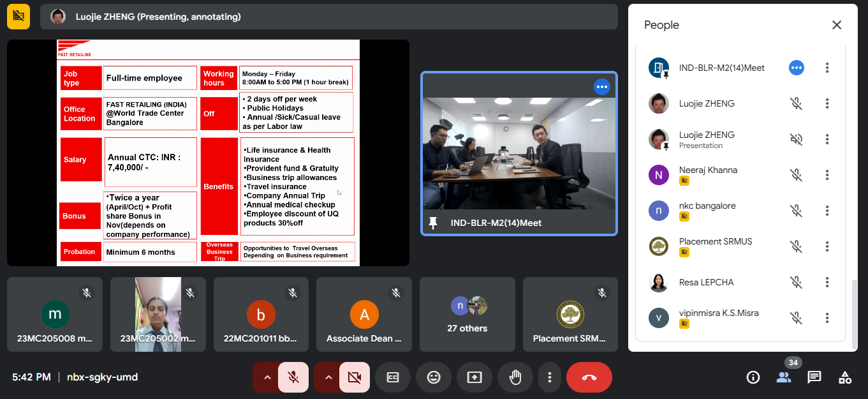Click the presentation-off icon at top left
The image size is (868, 399).
pos(18,17)
